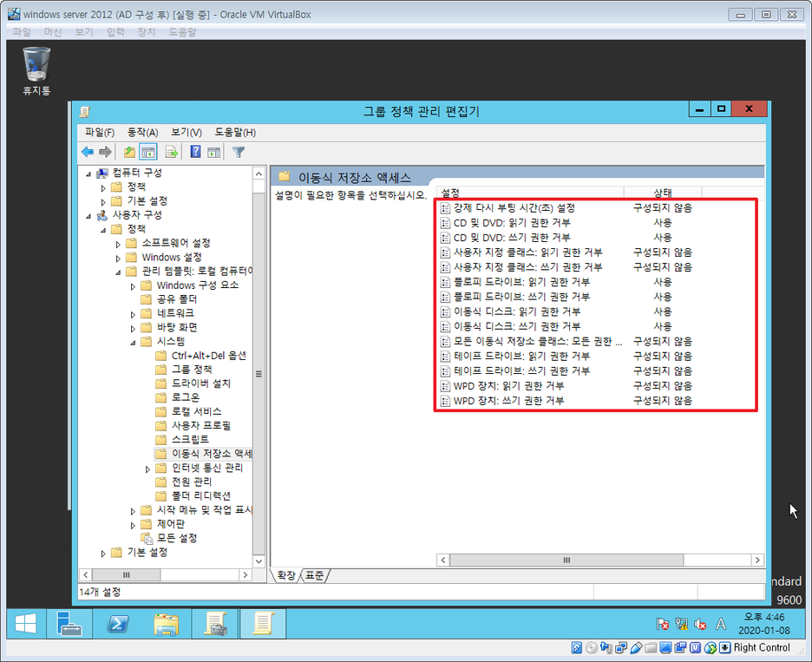Image resolution: width=812 pixels, height=662 pixels.
Task: Select the 전원 관리 folder in tree
Action: click(x=192, y=482)
